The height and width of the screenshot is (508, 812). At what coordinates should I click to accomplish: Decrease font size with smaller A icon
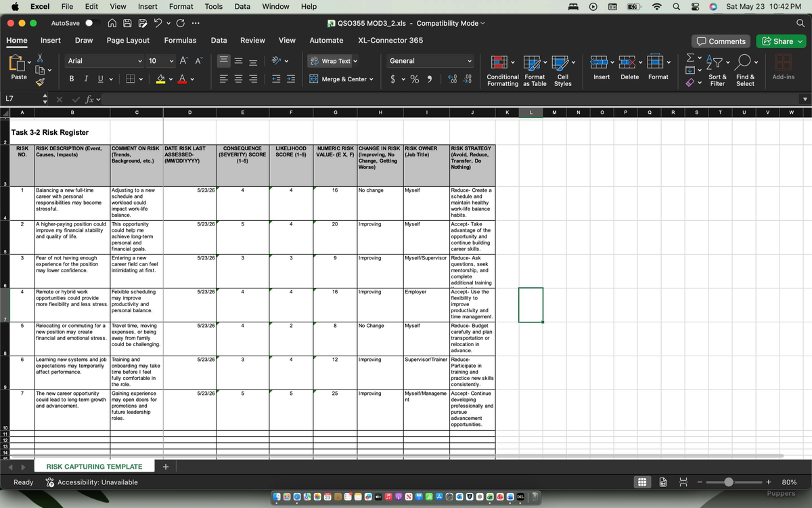[x=198, y=61]
